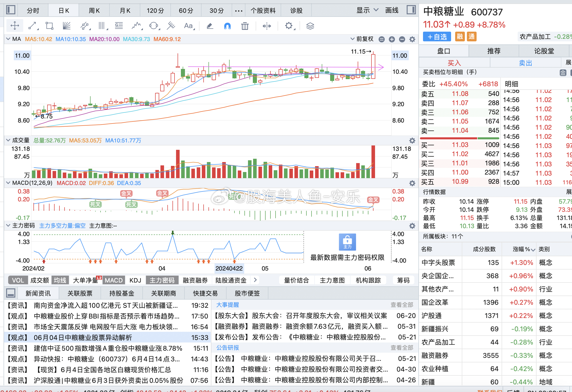
Task: Enable the 成交额 indicator
Action: pyautogui.click(x=40, y=280)
